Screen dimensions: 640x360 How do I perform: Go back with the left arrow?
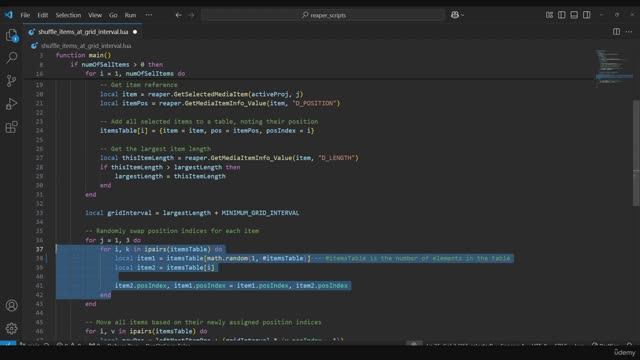tap(178, 15)
